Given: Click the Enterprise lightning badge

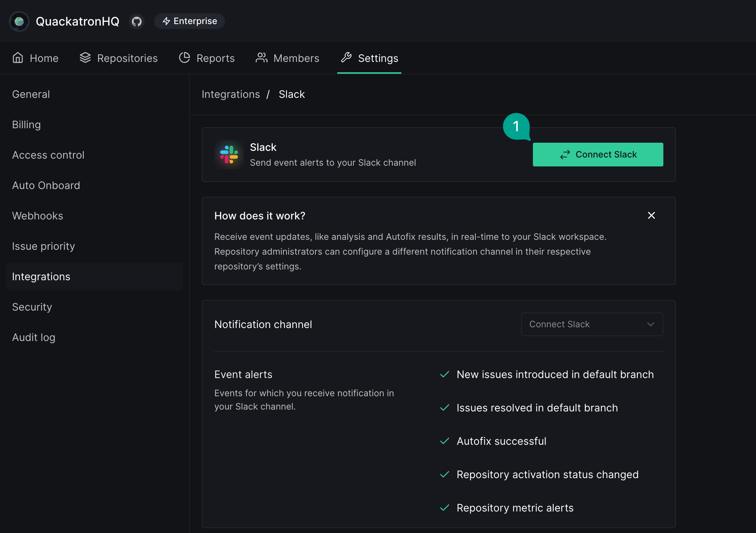Looking at the screenshot, I should [x=190, y=21].
